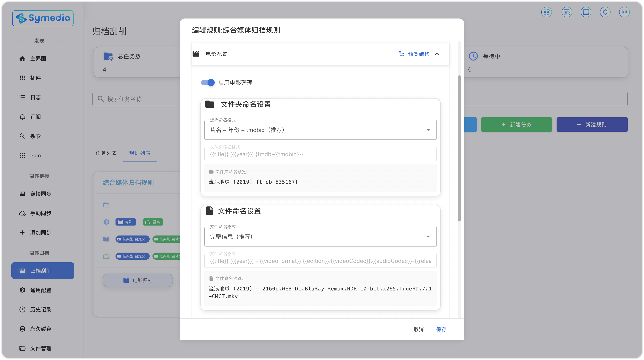The image size is (644, 360).
Task: Open 订阅 bell in sidebar
Action: (x=35, y=117)
